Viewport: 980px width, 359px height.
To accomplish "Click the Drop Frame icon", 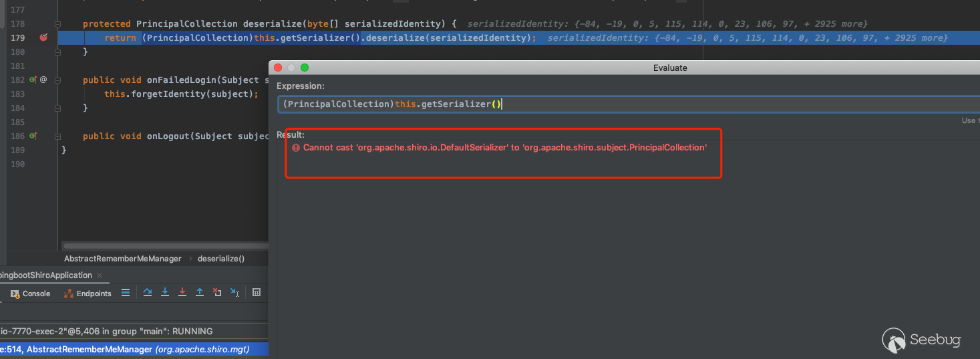I will [217, 293].
